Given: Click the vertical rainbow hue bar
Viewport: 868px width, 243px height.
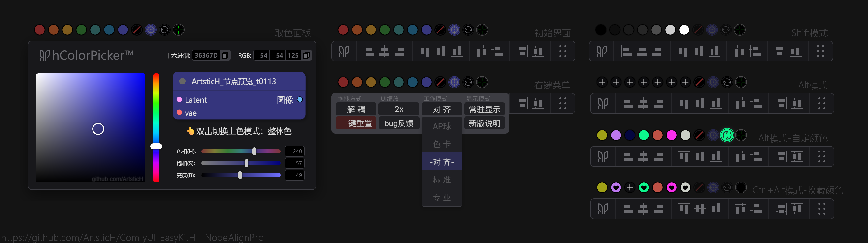Looking at the screenshot, I should [x=156, y=128].
